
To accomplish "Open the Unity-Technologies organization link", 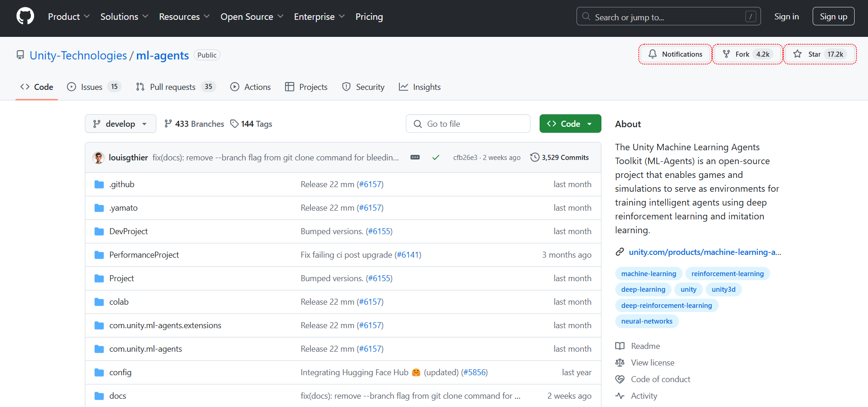I will (78, 55).
